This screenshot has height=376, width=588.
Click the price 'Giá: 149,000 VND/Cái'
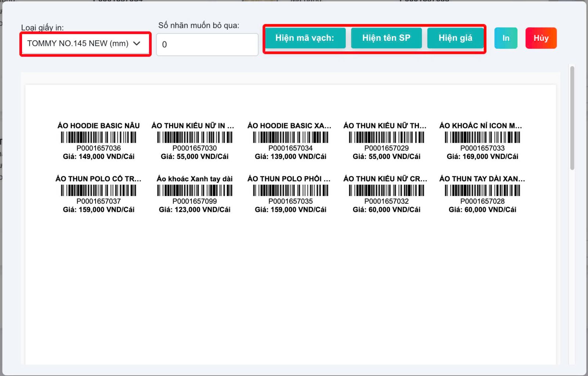[x=98, y=156]
